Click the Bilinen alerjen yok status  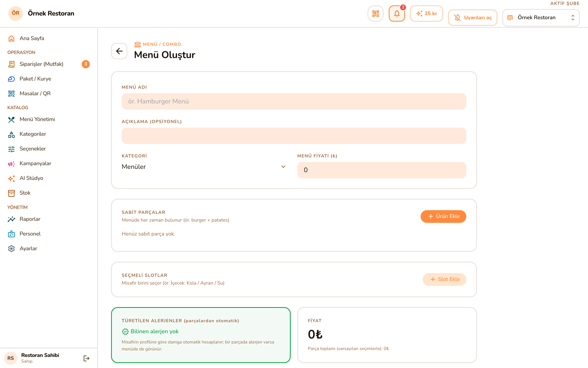click(150, 331)
